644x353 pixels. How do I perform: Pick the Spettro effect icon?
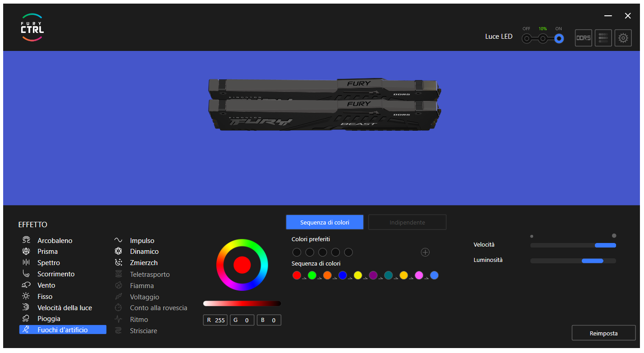[27, 263]
